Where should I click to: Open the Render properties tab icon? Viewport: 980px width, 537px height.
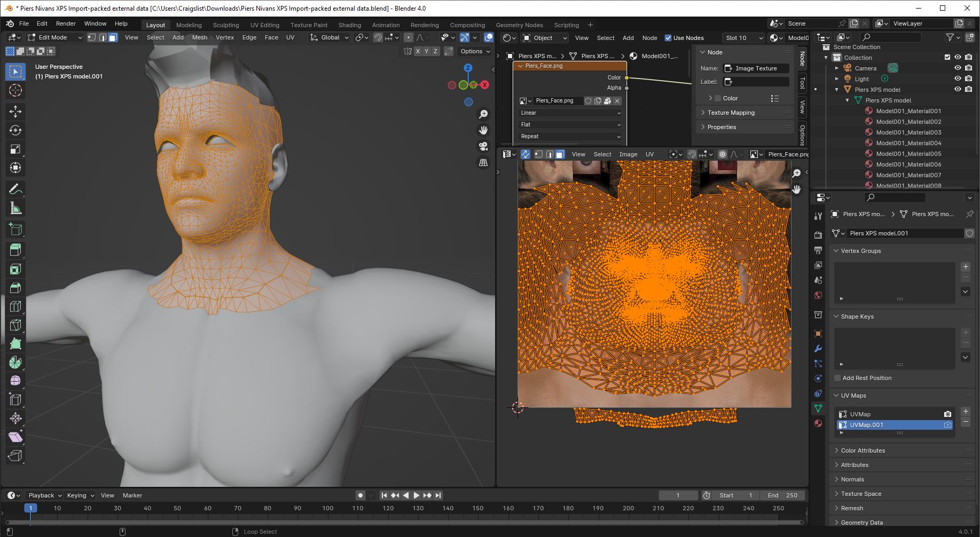point(818,235)
